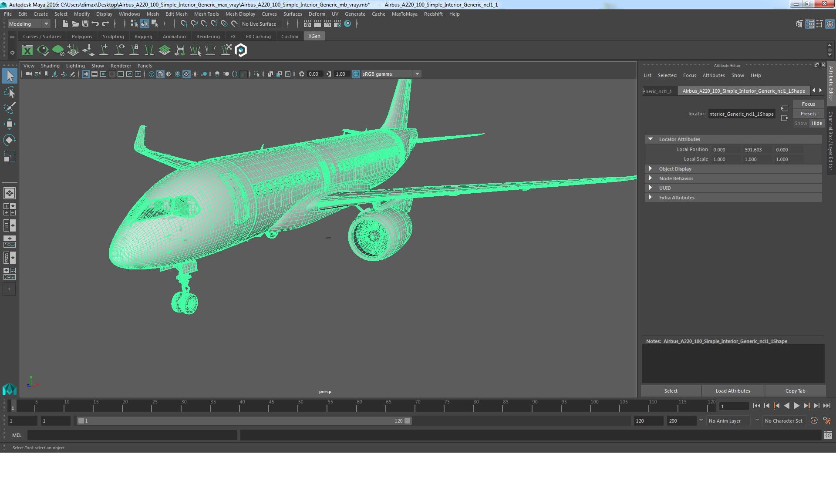Pick the Rotate tool in toolbox

pyautogui.click(x=9, y=140)
